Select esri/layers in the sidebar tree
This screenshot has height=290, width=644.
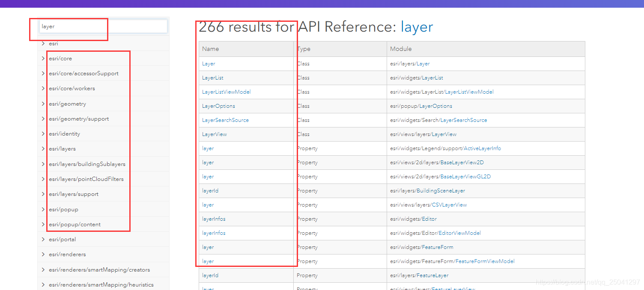62,148
